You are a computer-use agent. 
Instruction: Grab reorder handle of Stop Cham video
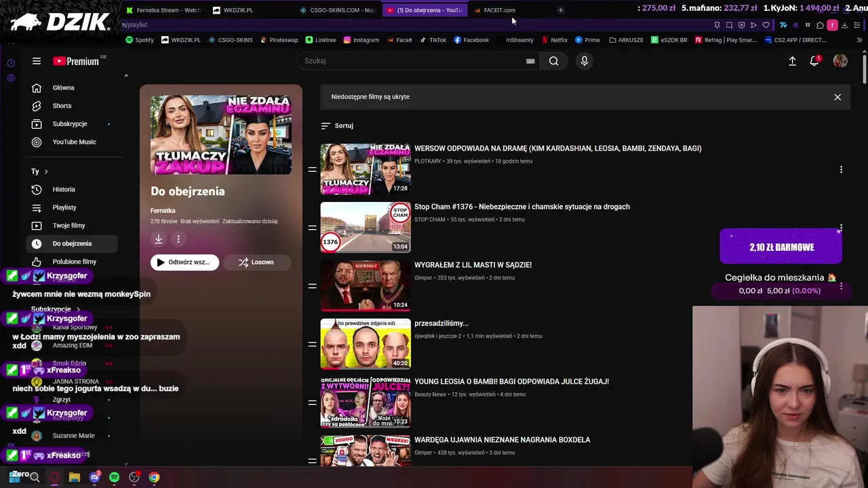coord(312,228)
